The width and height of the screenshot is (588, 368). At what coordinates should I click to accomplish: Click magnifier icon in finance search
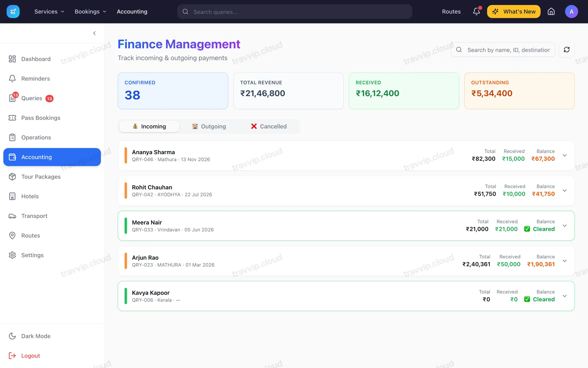[459, 50]
